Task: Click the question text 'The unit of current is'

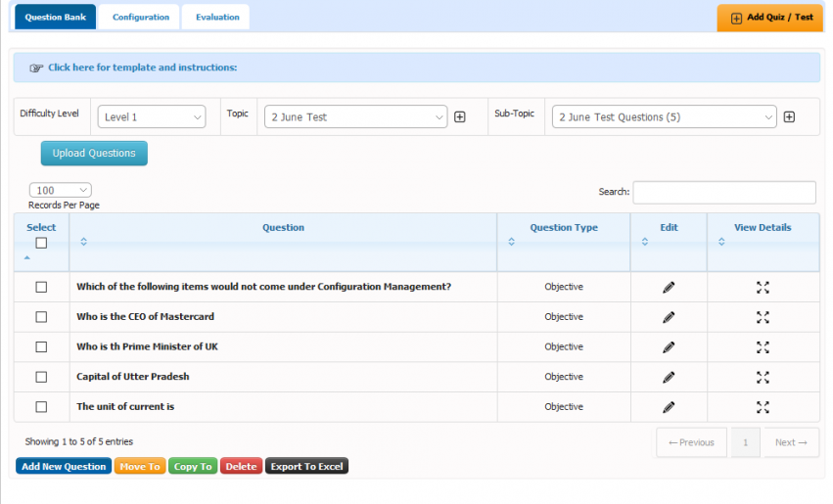Action: click(x=125, y=407)
